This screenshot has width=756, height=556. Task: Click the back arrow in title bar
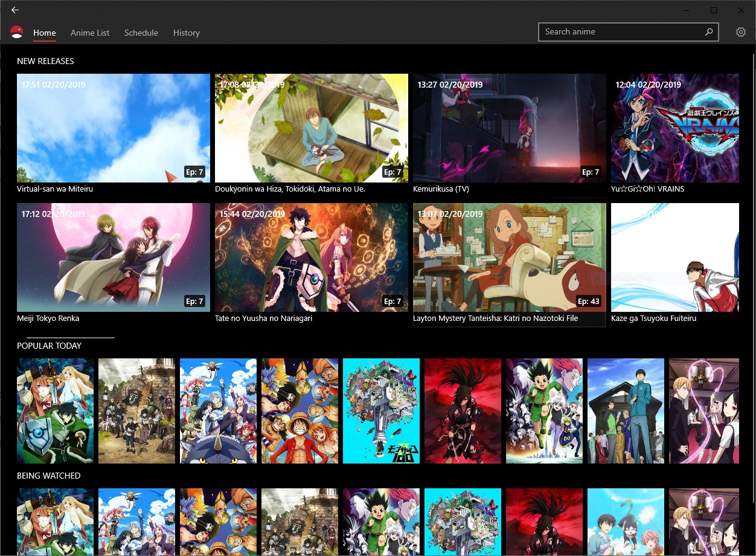pos(15,10)
